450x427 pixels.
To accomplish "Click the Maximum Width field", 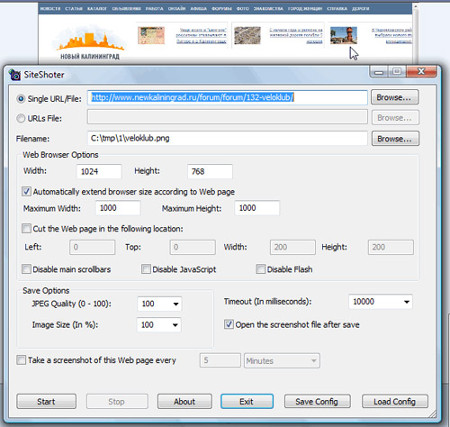I will pyautogui.click(x=118, y=208).
